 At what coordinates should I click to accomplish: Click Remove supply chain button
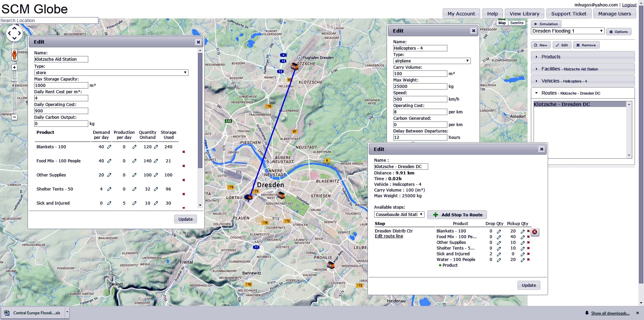click(x=586, y=45)
